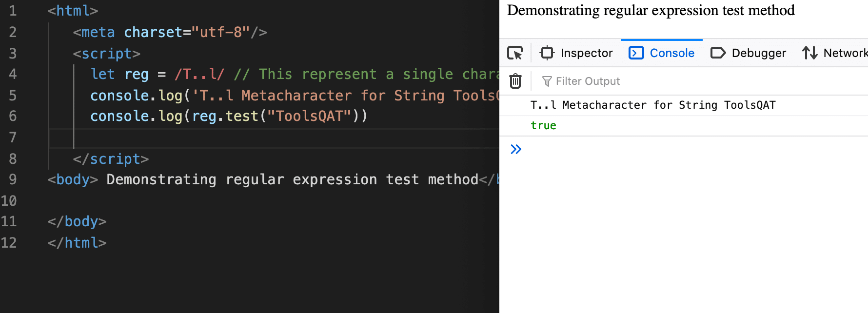Click the console.log 'T..l Metacharacter' code line
This screenshot has width=868, height=313.
point(295,96)
